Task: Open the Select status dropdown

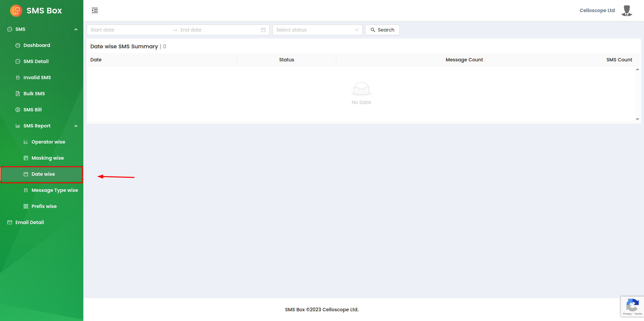Action: pos(317,30)
